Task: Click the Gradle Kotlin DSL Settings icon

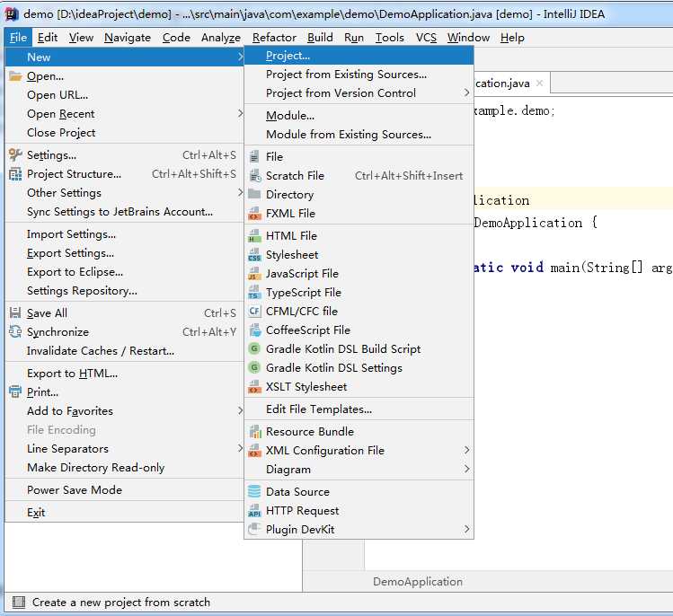Action: [x=254, y=367]
